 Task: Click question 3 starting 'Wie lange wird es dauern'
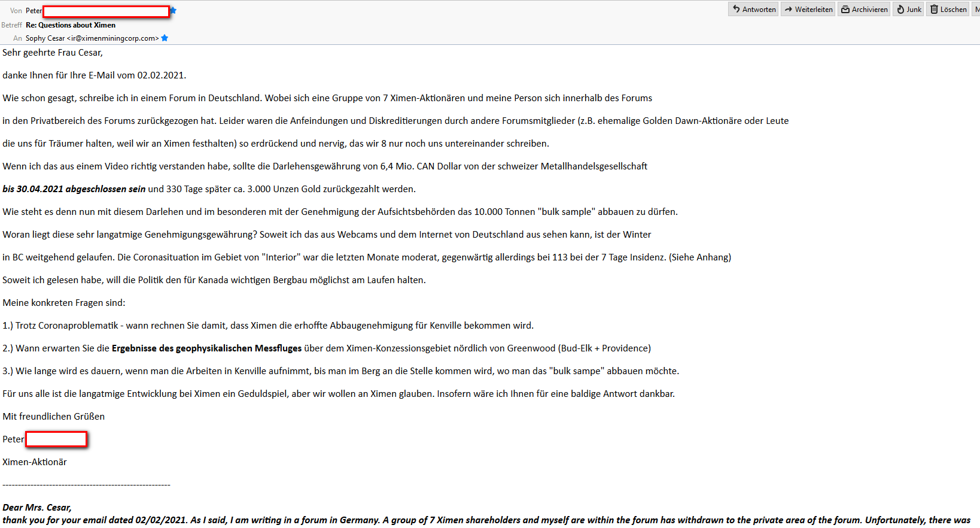341,371
